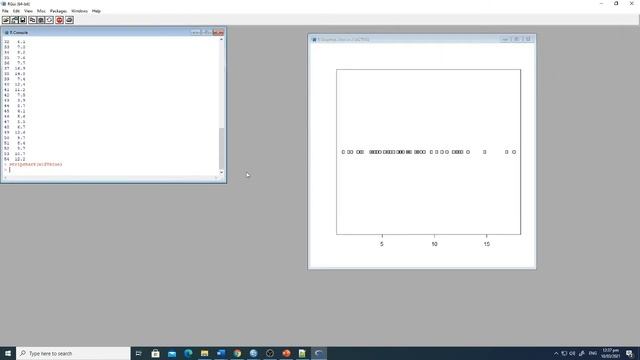
Task: Close the R Console subwindow
Action: tap(218, 32)
